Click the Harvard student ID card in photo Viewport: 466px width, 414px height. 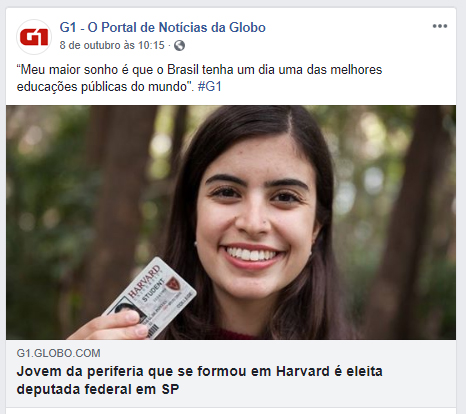pyautogui.click(x=150, y=297)
